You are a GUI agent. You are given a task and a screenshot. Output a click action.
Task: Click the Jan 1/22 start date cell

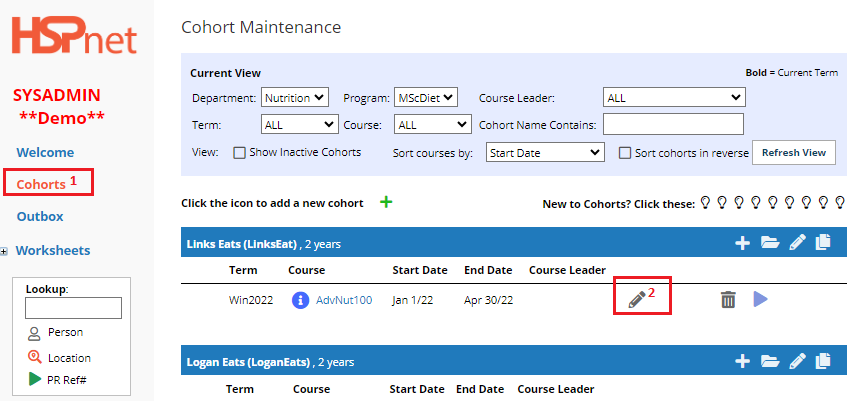tap(413, 301)
